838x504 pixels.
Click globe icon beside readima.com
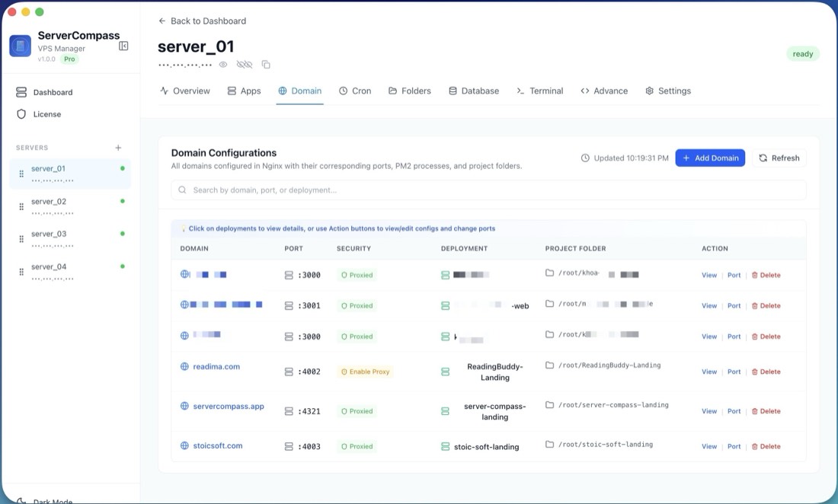click(x=184, y=366)
